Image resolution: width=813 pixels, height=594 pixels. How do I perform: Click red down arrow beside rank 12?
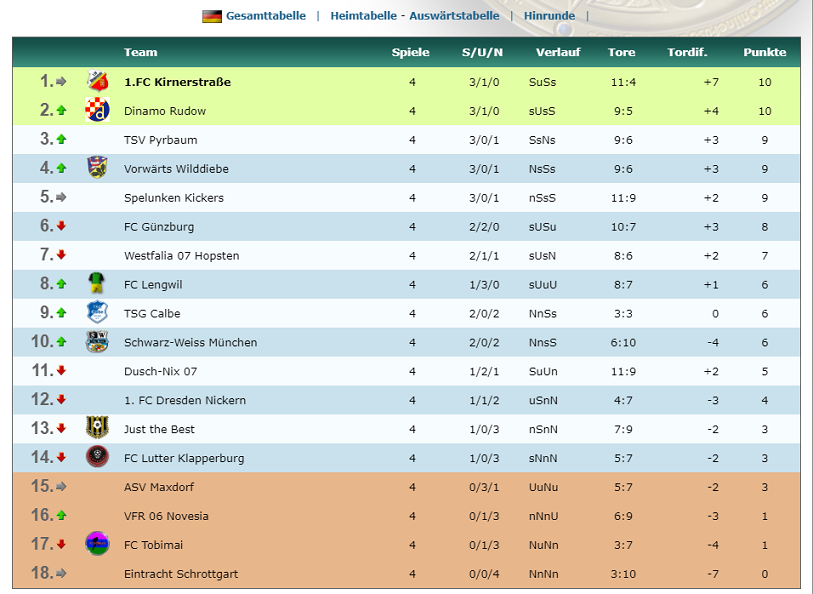61,400
